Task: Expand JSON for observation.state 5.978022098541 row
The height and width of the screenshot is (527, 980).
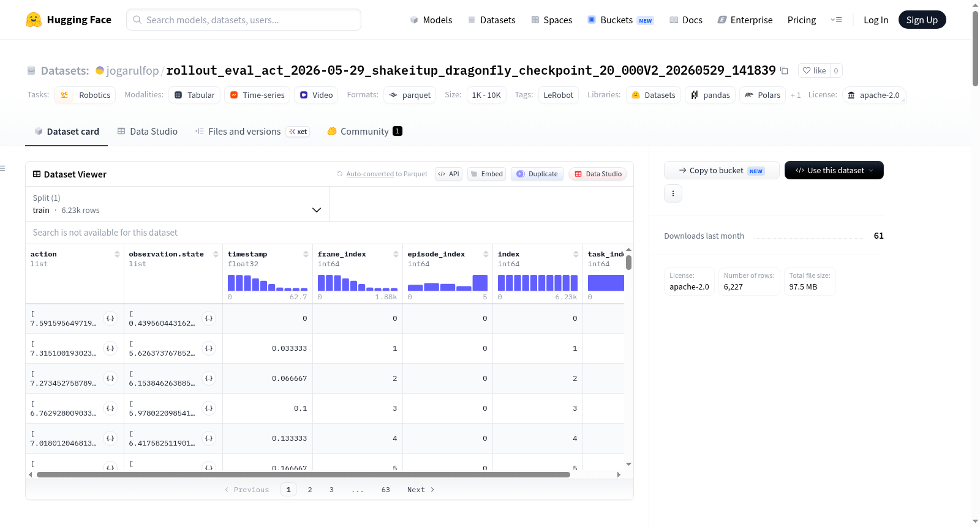Action: (x=209, y=408)
